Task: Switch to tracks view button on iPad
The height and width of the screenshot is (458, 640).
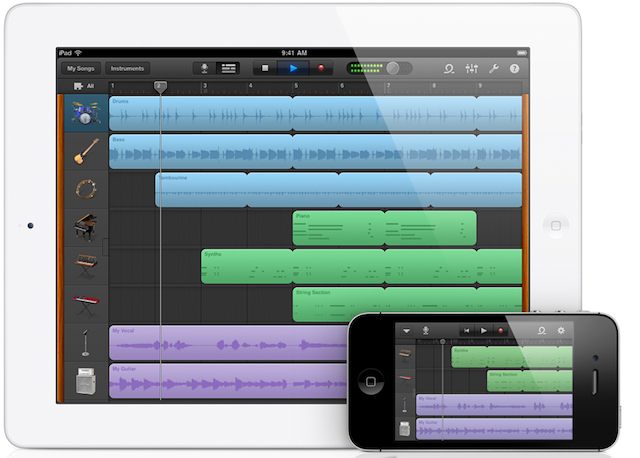Action: click(x=228, y=69)
